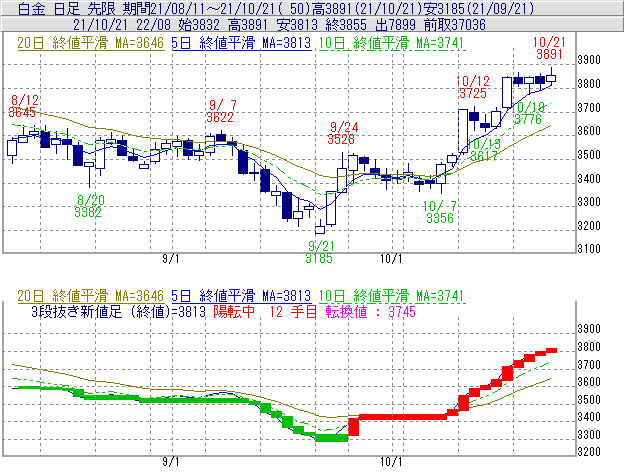Screen dimensions: 624x475
Task: Select the red 陽転中 status text
Action: click(234, 311)
